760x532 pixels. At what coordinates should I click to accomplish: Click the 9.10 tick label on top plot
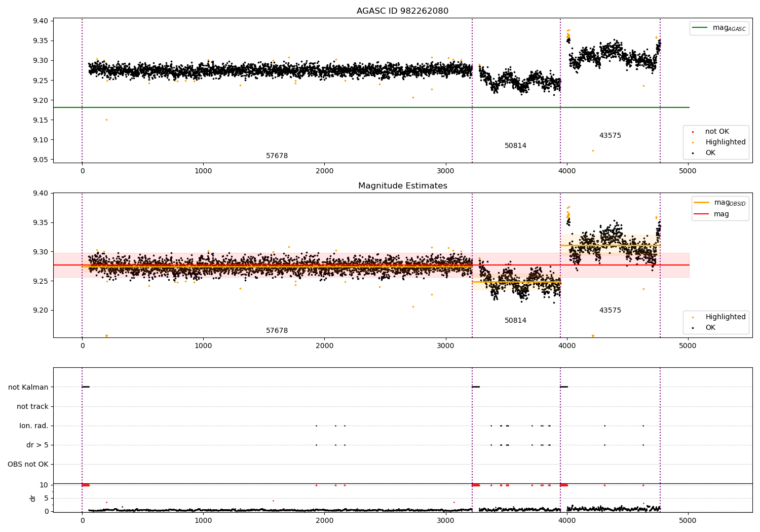pos(41,140)
